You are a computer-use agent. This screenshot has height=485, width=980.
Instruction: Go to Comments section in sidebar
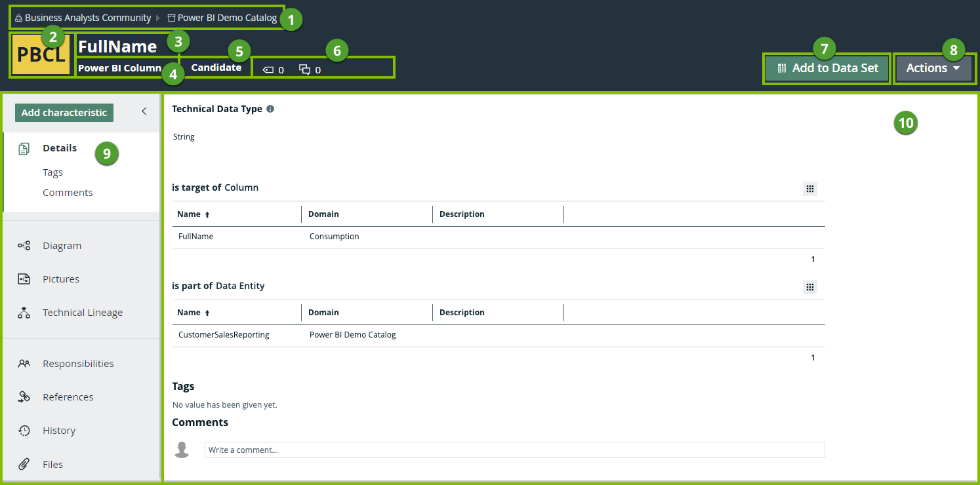68,193
